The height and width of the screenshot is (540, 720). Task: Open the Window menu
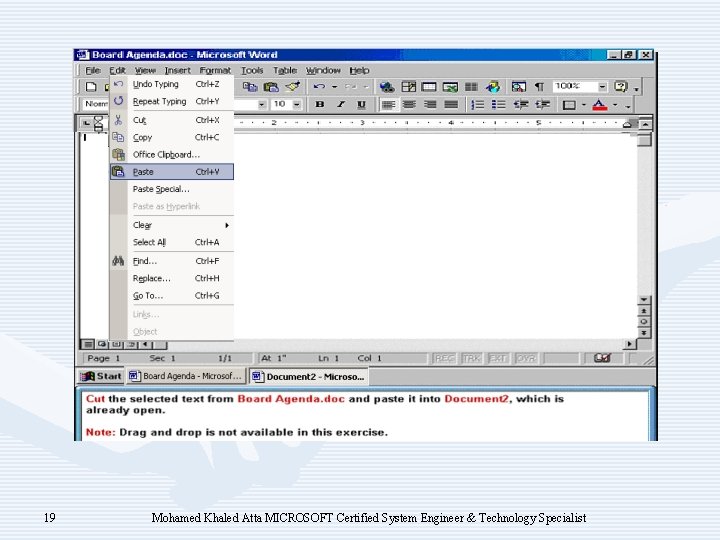323,70
